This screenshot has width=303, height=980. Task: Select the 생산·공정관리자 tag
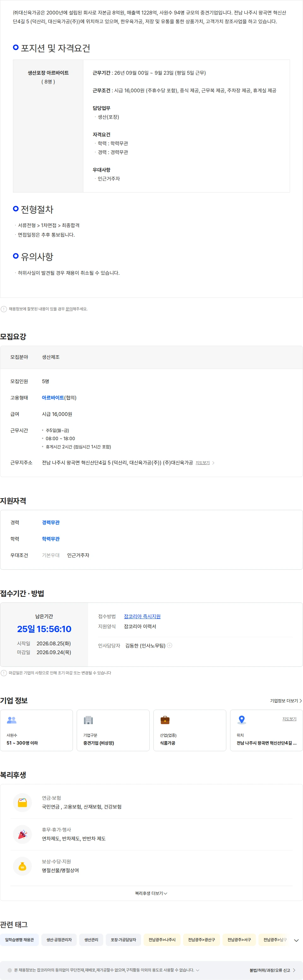coord(59,940)
